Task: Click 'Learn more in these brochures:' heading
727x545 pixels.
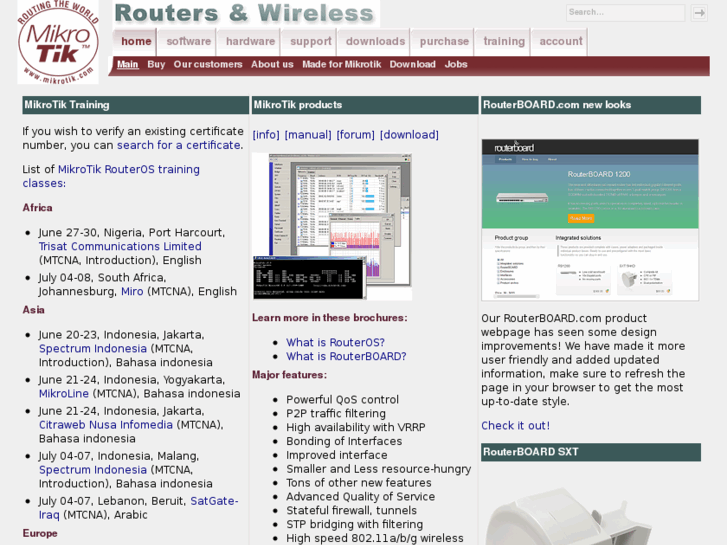Action: point(330,318)
